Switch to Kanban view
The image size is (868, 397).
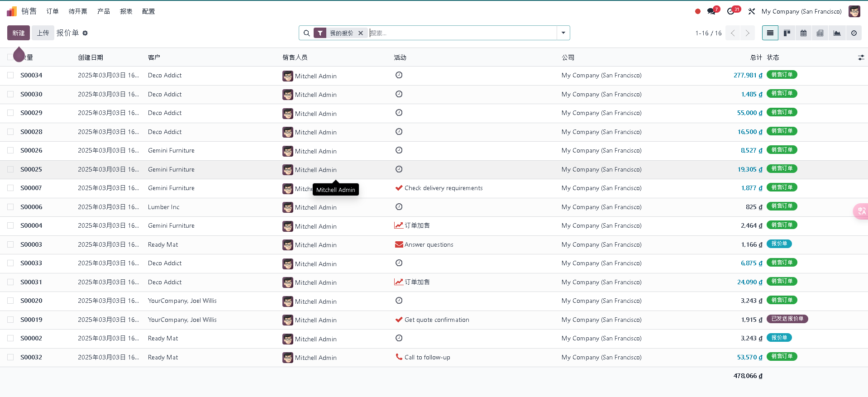coord(787,33)
